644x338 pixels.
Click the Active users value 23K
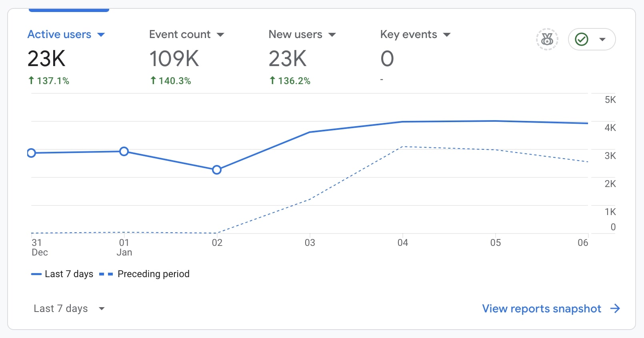(x=46, y=59)
